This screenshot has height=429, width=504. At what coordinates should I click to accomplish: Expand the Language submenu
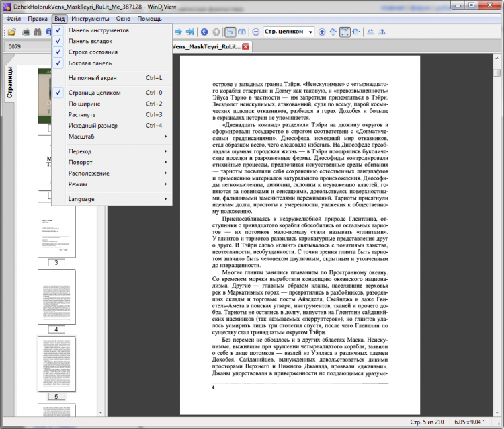tap(112, 199)
